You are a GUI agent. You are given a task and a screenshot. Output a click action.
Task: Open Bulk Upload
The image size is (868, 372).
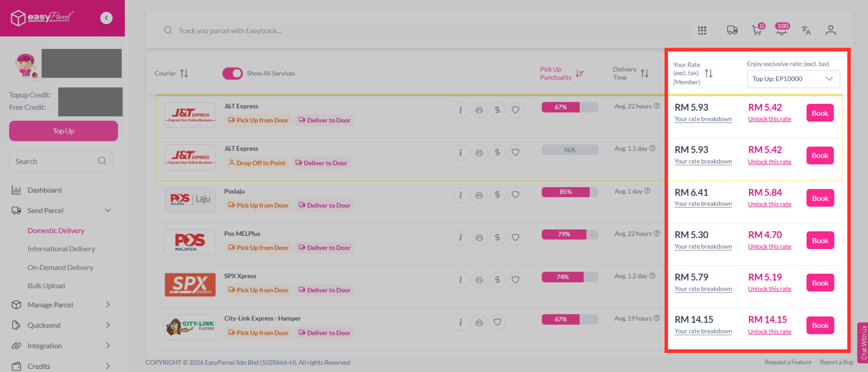pyautogui.click(x=46, y=286)
